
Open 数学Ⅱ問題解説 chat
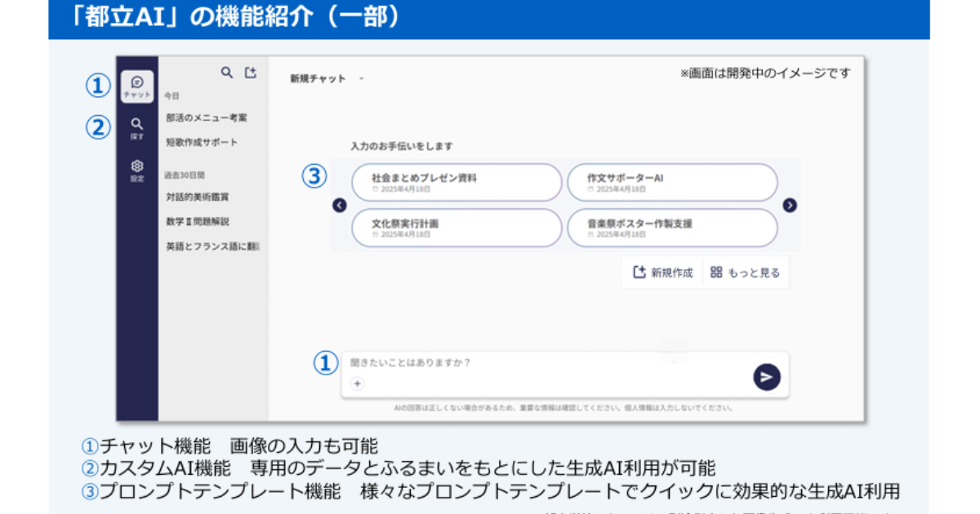[x=197, y=221]
